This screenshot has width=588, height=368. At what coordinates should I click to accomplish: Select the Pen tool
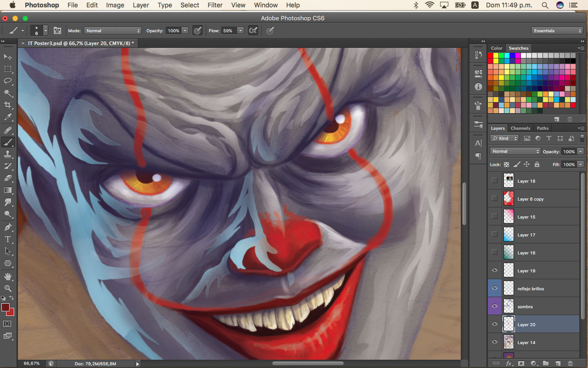(x=8, y=227)
